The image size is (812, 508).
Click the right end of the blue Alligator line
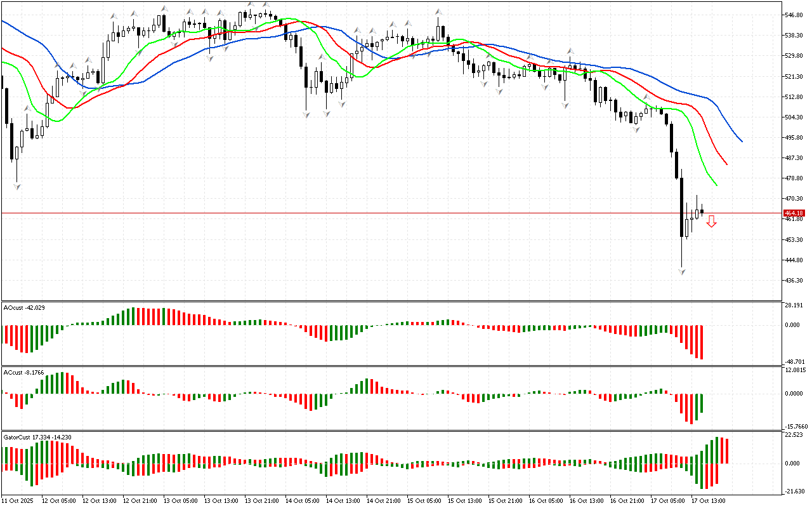pos(742,141)
